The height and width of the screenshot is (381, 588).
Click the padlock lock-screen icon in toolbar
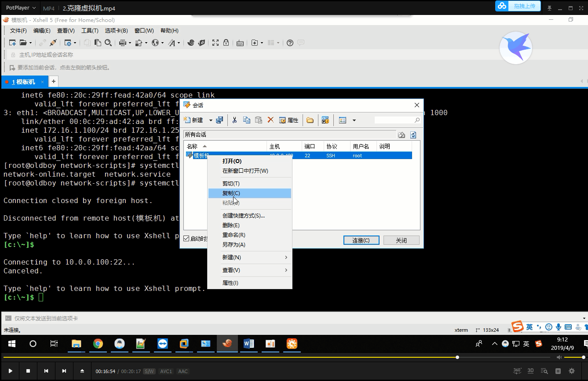[226, 43]
